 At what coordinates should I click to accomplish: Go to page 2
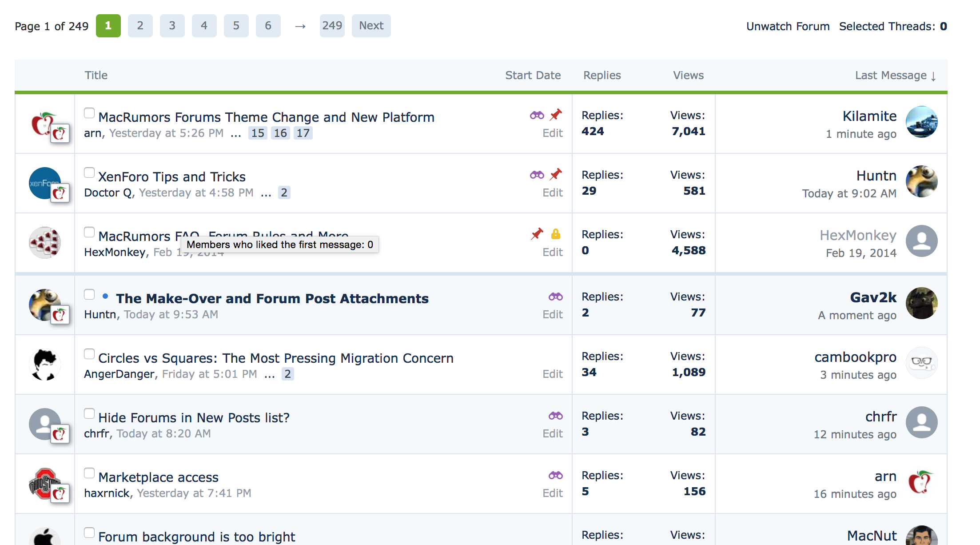tap(140, 26)
